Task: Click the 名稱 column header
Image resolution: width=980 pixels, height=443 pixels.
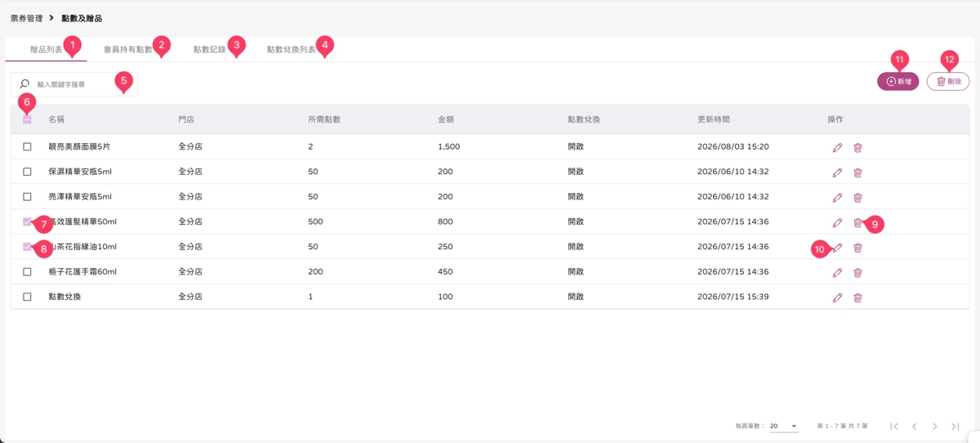Action: point(56,119)
